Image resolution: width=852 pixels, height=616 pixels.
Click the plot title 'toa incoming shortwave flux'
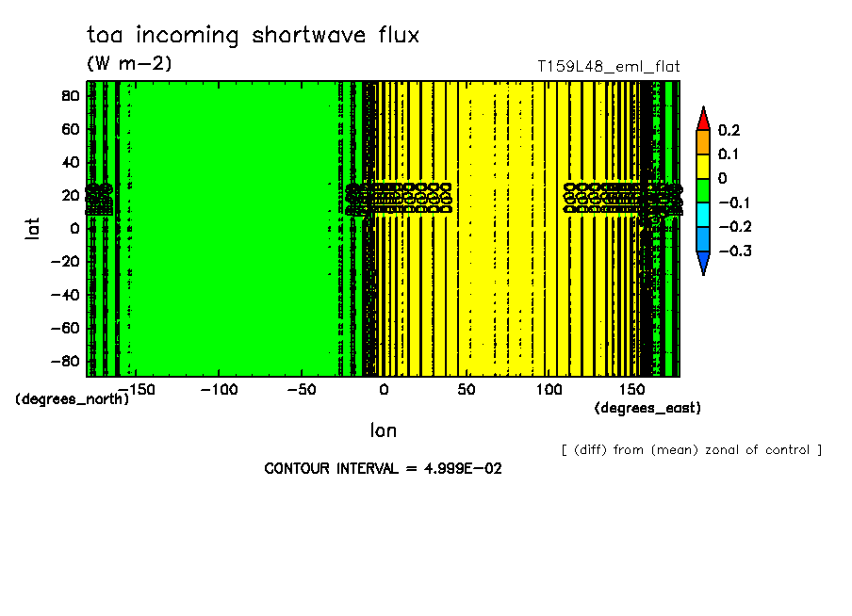(253, 36)
